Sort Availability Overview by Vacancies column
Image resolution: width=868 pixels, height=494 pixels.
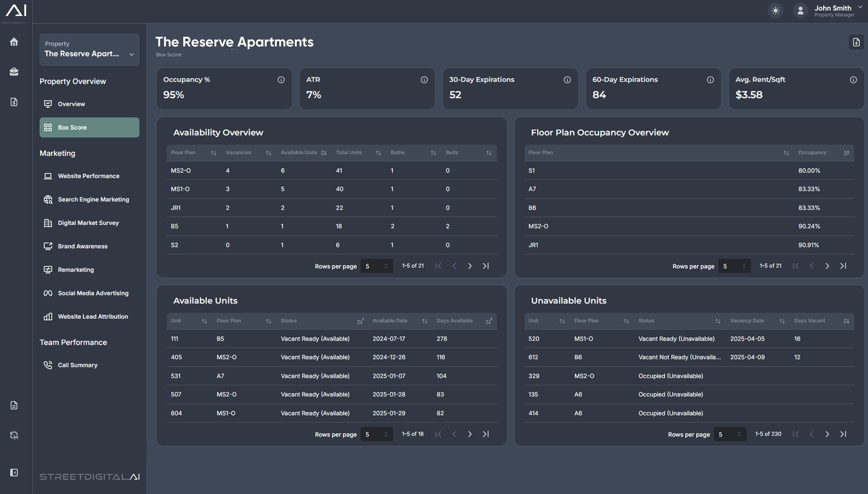point(268,153)
